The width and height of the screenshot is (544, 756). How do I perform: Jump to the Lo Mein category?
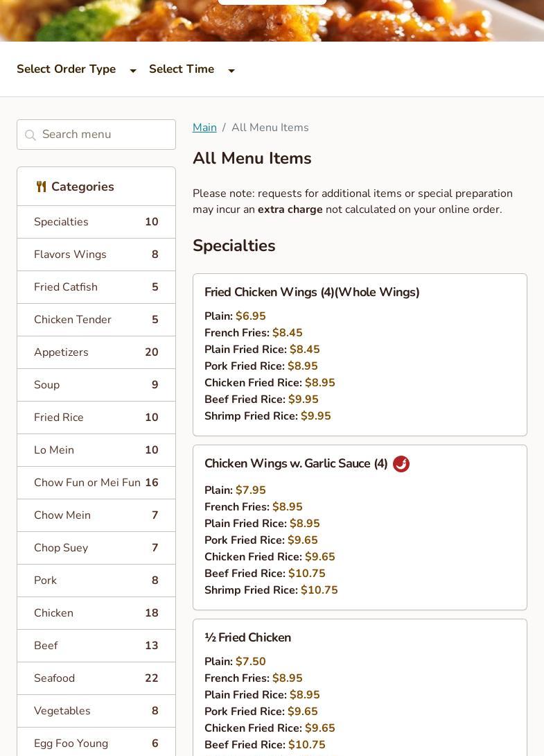[96, 450]
